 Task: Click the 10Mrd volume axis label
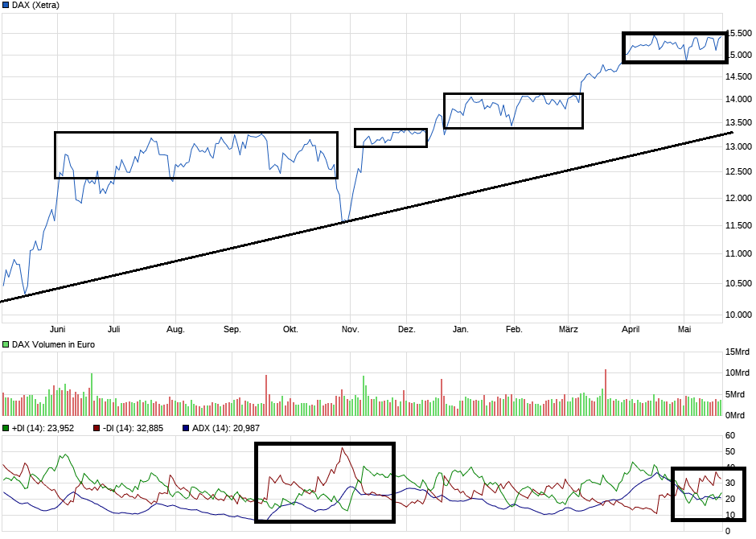coord(738,372)
